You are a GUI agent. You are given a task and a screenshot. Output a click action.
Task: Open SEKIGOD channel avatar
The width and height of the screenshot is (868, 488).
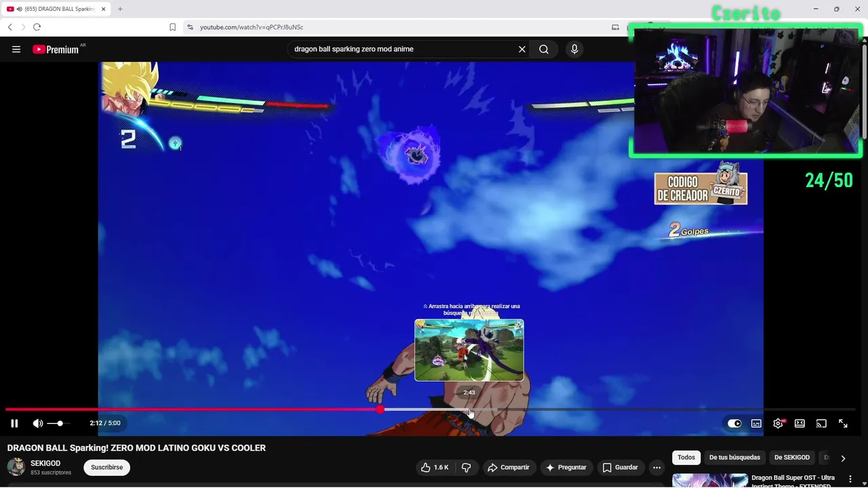pos(16,467)
